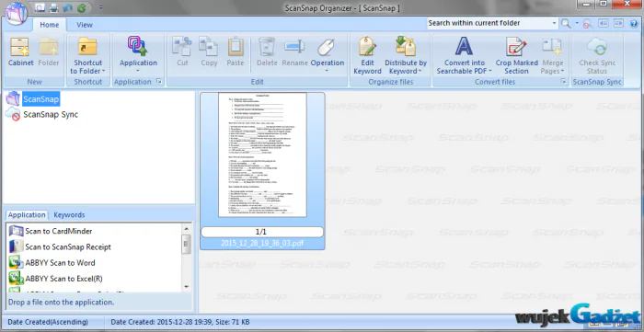This screenshot has width=644, height=332.
Task: Click 'Drop a file onto the application.' text
Action: tap(61, 302)
